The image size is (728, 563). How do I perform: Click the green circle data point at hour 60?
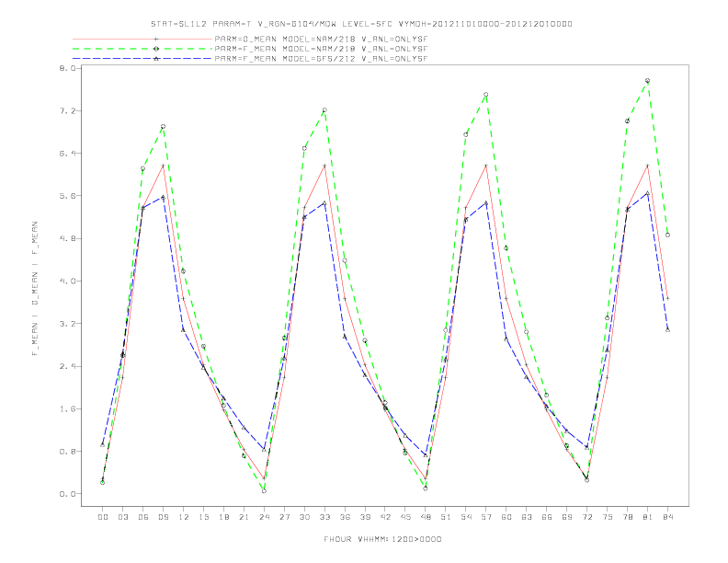coord(506,248)
